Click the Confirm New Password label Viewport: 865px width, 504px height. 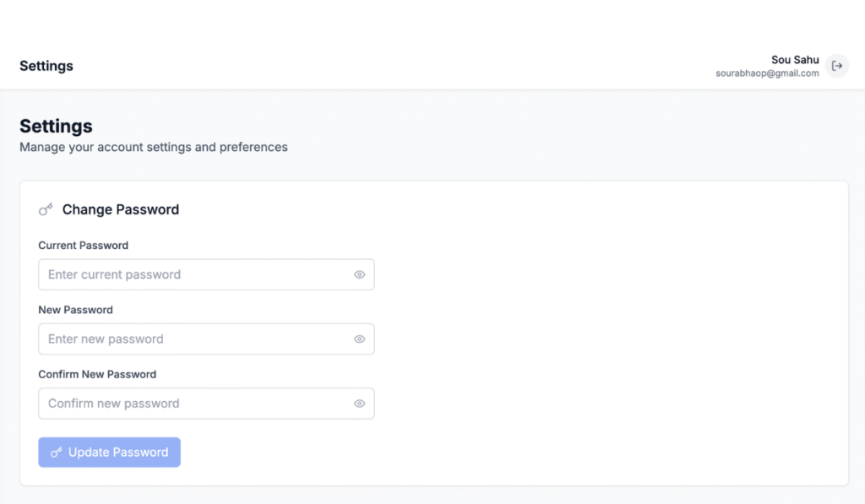[97, 374]
